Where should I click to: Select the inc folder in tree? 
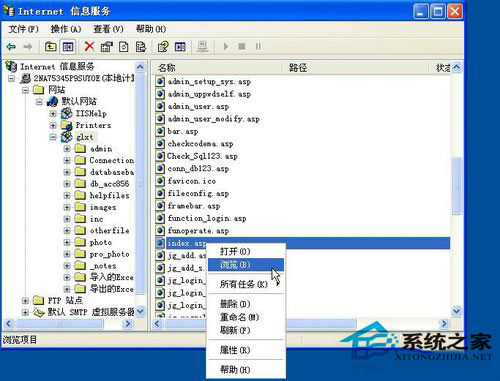[96, 219]
